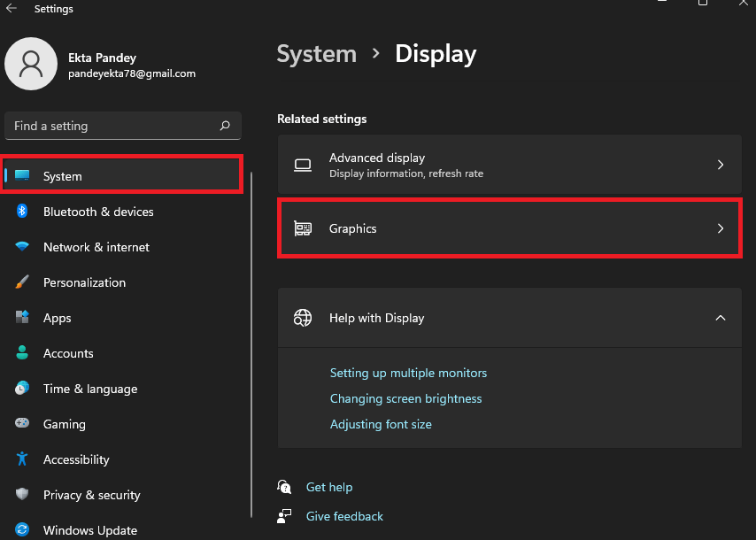Screen dimensions: 756x540
Task: Click the Windows Update sync icon
Action: 23,530
